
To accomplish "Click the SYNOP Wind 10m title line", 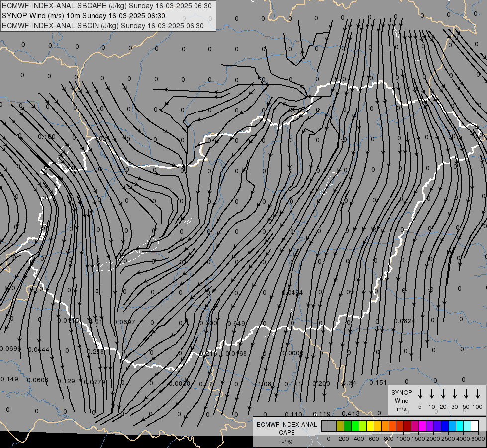I will point(83,16).
